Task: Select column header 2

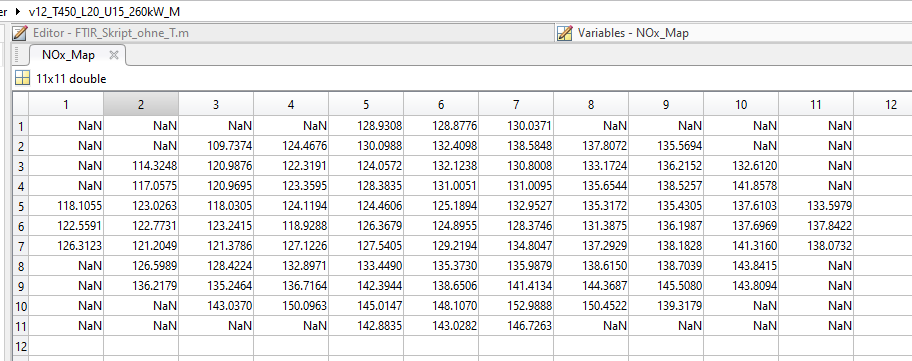Action: click(x=141, y=105)
